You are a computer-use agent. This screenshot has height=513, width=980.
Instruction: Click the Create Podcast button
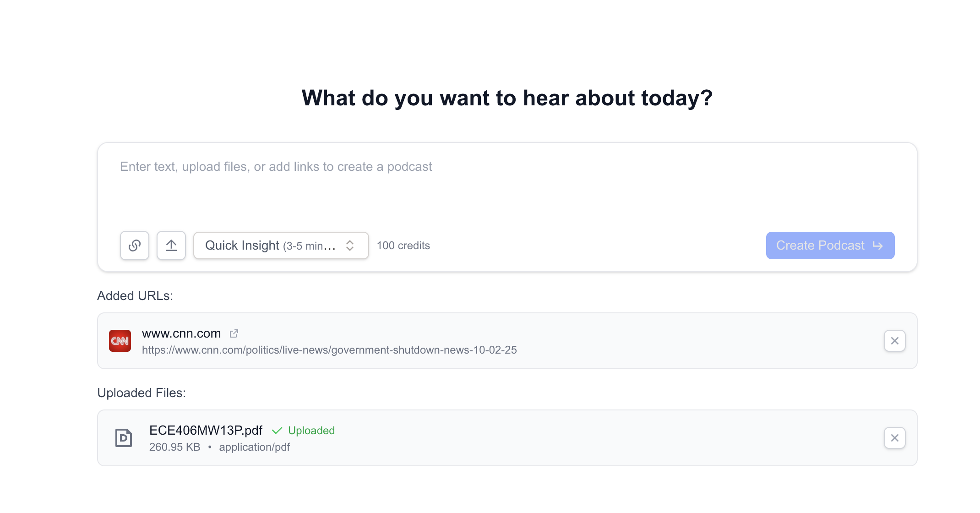tap(830, 246)
